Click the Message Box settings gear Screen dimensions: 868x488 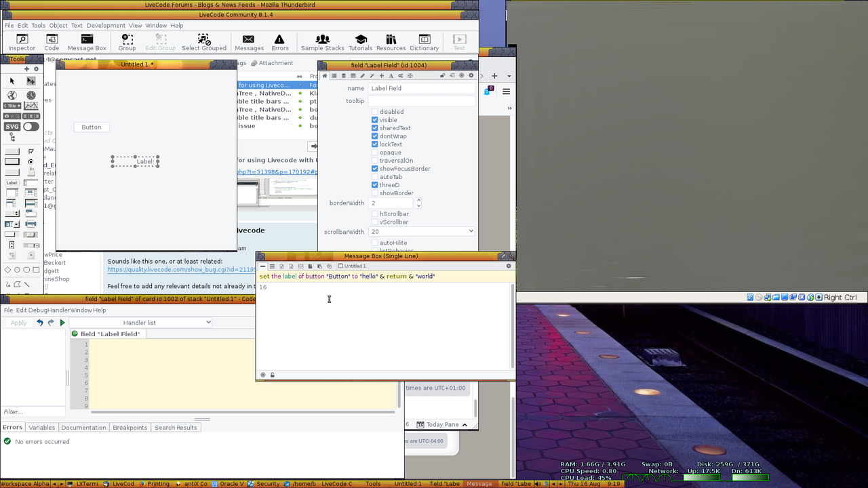509,266
